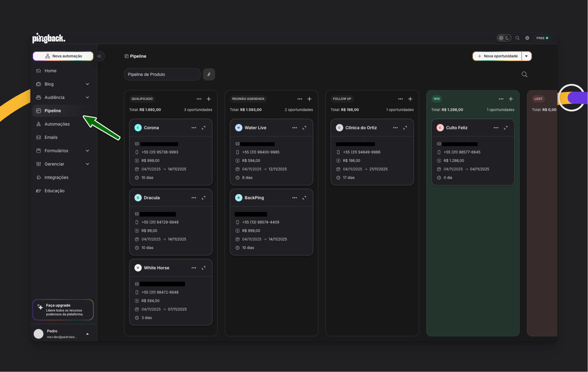Click the Nova automação button
Viewport: 588px width, 372px height.
tap(63, 56)
